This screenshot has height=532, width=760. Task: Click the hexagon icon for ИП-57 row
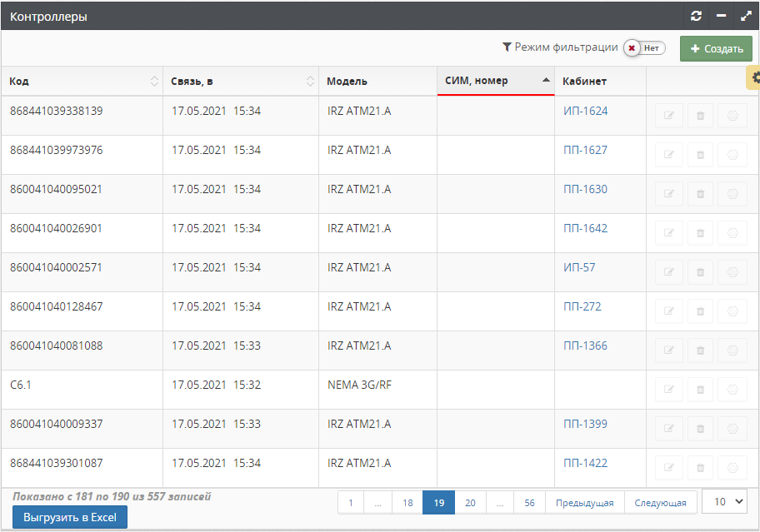[x=732, y=272]
